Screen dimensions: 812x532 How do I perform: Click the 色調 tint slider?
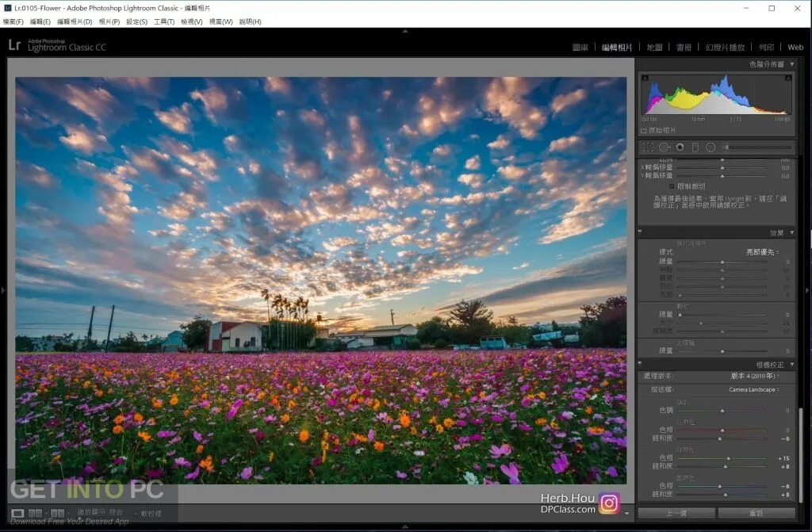tap(722, 410)
